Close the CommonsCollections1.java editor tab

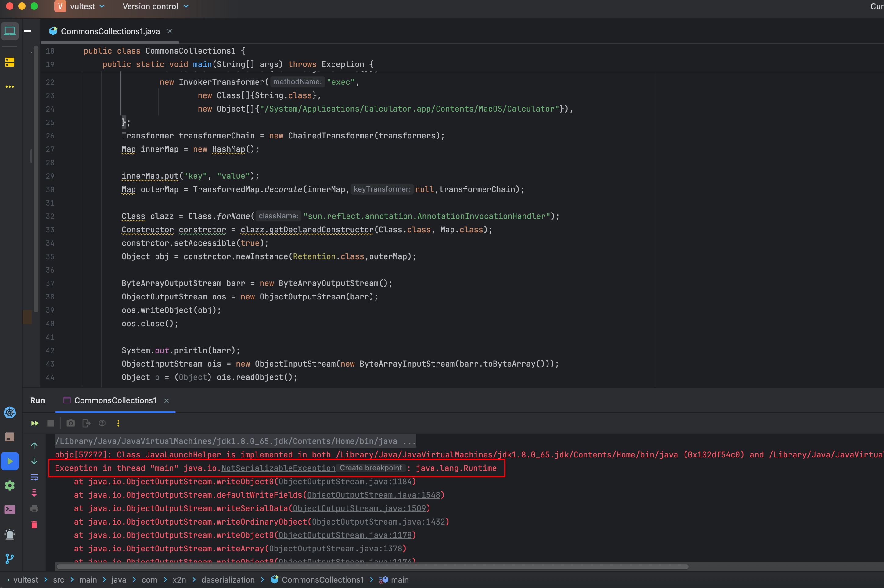pos(170,31)
